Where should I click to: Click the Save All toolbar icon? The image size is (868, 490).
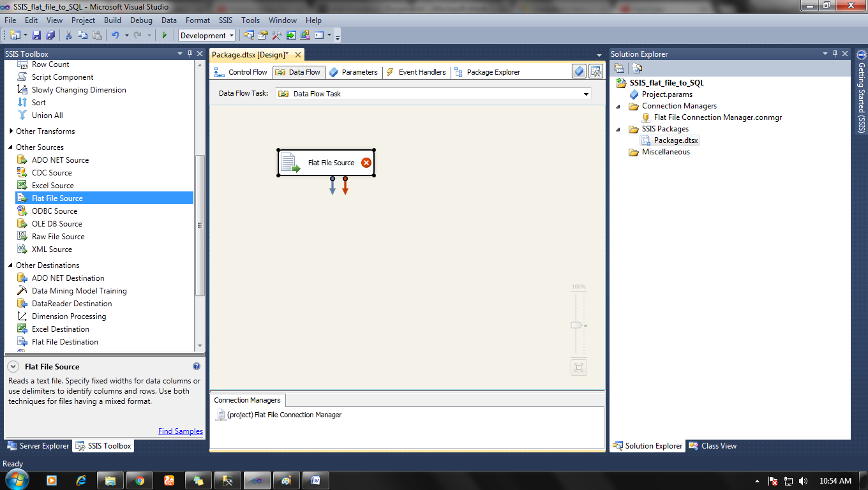pyautogui.click(x=50, y=35)
